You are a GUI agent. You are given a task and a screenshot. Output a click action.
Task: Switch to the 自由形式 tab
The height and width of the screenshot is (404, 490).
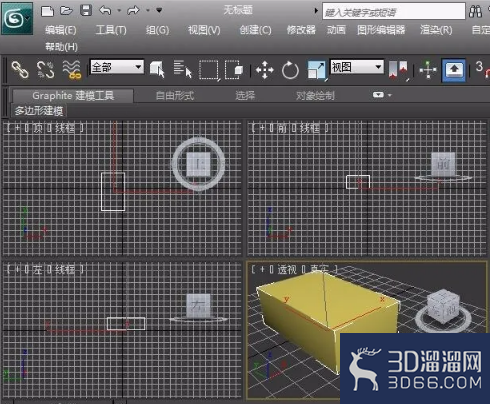(175, 96)
